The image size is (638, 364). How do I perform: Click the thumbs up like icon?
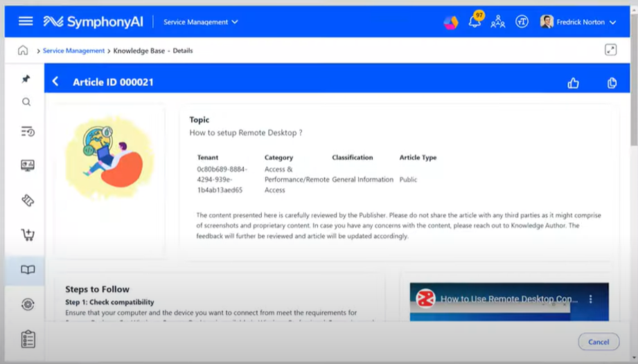point(573,83)
